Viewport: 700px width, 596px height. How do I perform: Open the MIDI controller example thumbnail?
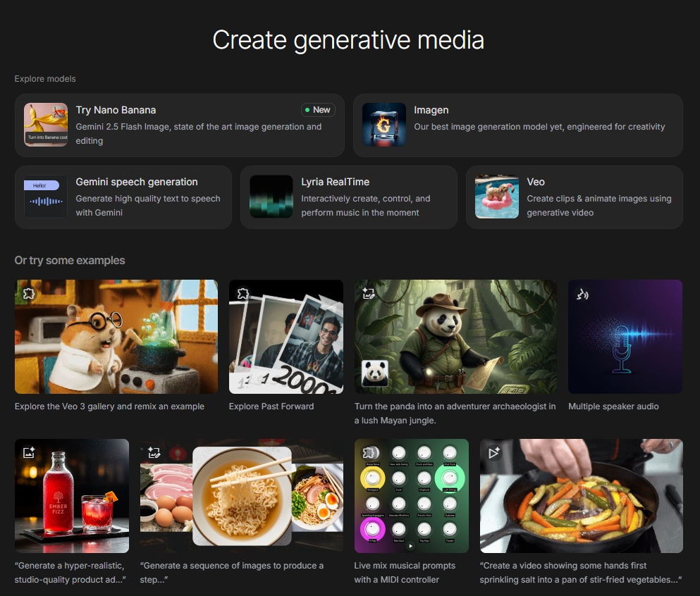coord(412,496)
